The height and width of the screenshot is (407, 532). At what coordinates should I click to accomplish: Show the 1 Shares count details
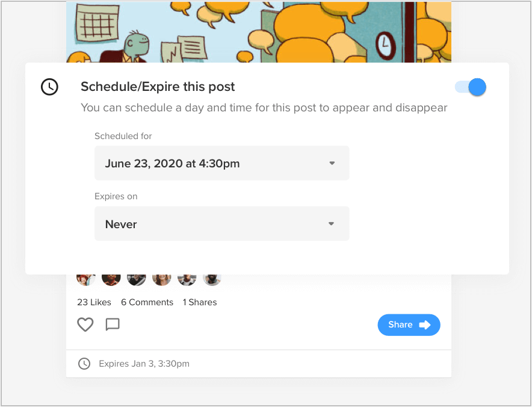200,302
